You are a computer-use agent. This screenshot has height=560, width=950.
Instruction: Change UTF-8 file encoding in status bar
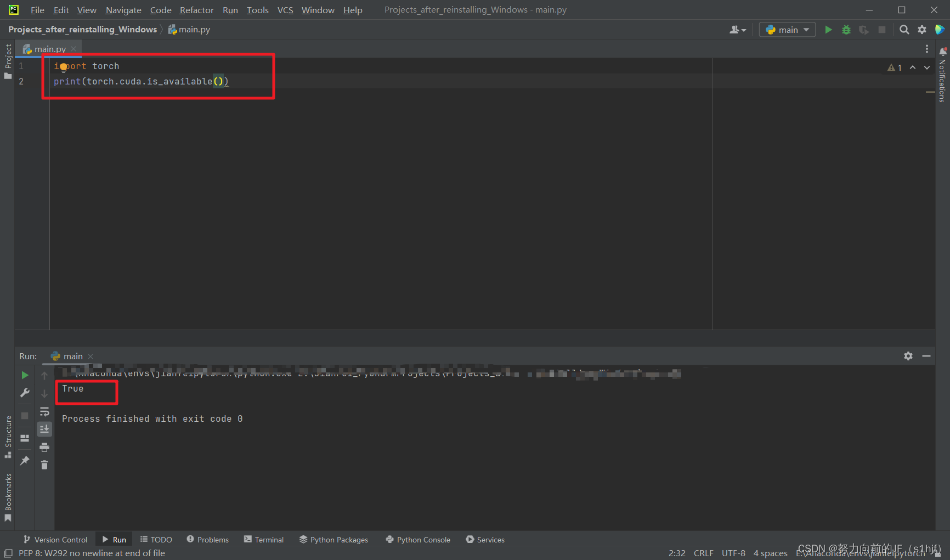733,553
